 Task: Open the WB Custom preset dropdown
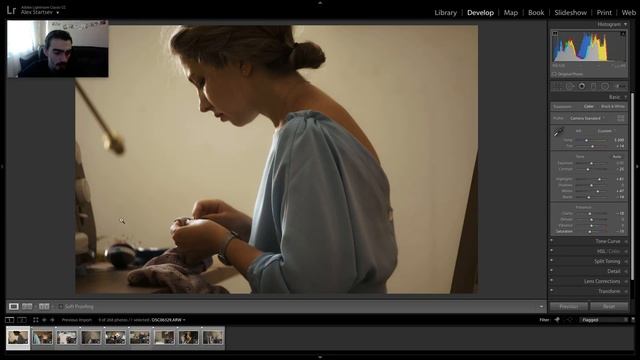tap(607, 131)
